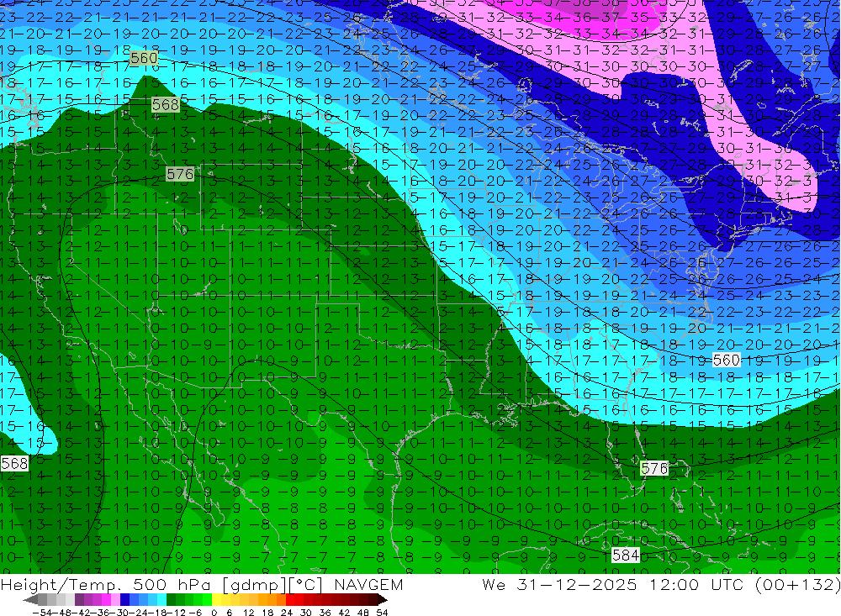Viewport: 841px width, 616px height.
Task: Select the bright red legend swatch above 24
Action: tap(290, 599)
